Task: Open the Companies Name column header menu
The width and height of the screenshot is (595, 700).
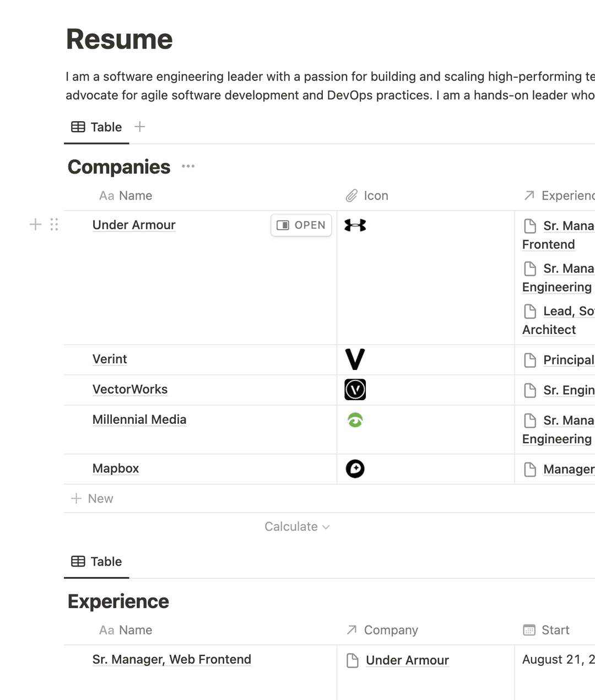Action: coord(126,196)
